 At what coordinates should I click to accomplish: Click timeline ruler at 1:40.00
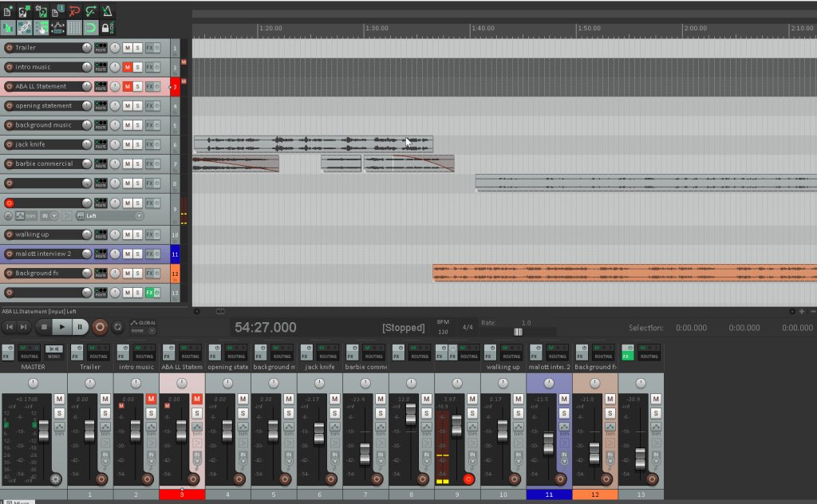pos(483,28)
